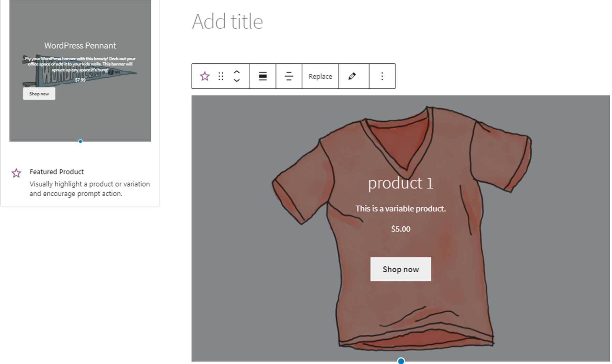The height and width of the screenshot is (364, 612).
Task: Open the three-dot block options menu
Action: [382, 76]
